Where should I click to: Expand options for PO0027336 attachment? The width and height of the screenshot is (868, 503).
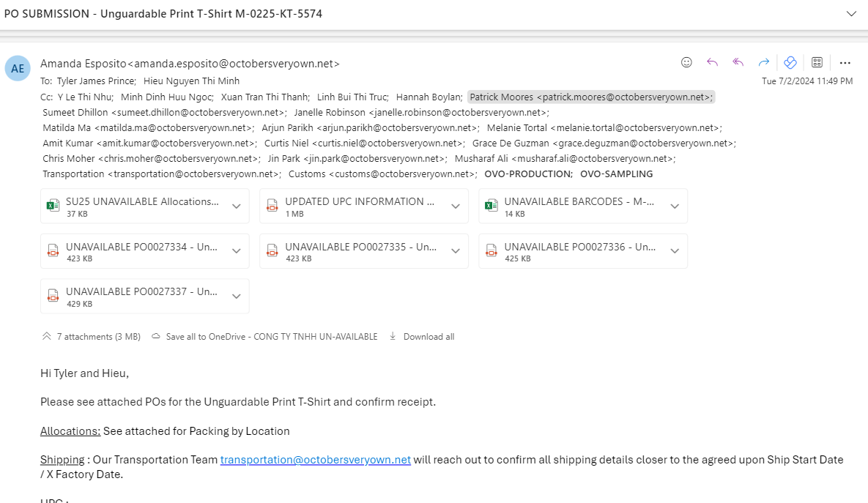pyautogui.click(x=675, y=251)
